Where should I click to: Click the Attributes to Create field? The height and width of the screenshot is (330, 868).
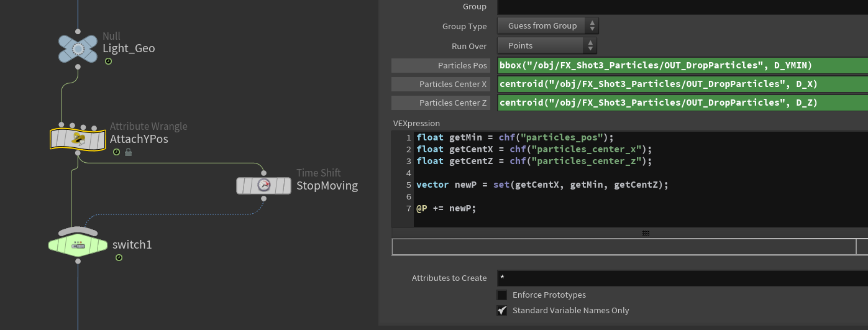point(682,278)
